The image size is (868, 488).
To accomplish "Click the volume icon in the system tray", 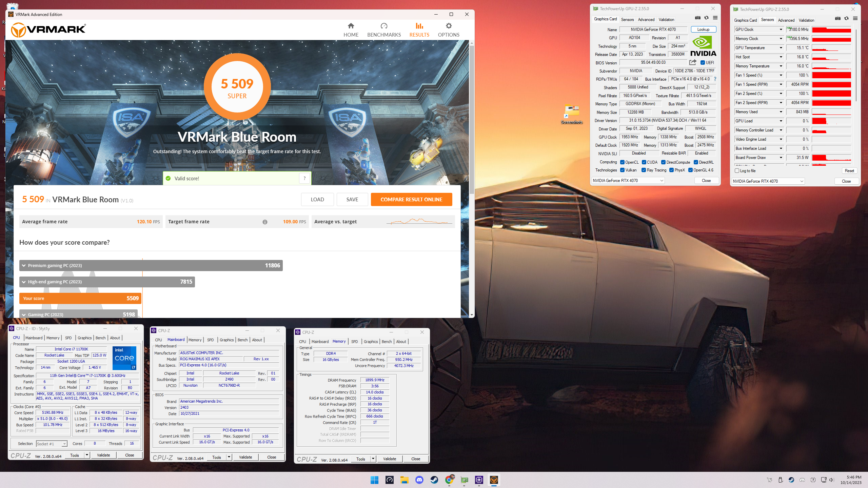I will tap(831, 480).
